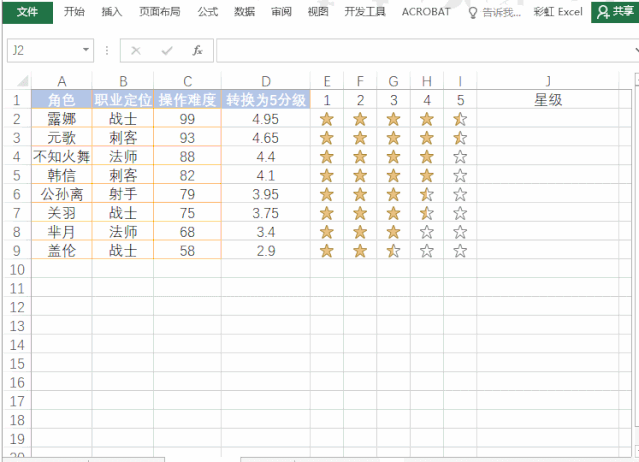Click the empty star in 盖伦 row column I
This screenshot has height=462, width=639.
click(460, 251)
